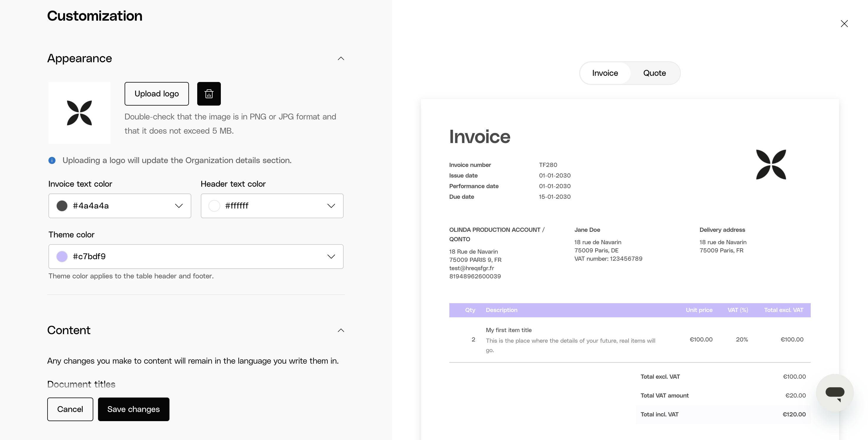
Task: Open the chat support bubble
Action: click(x=835, y=393)
